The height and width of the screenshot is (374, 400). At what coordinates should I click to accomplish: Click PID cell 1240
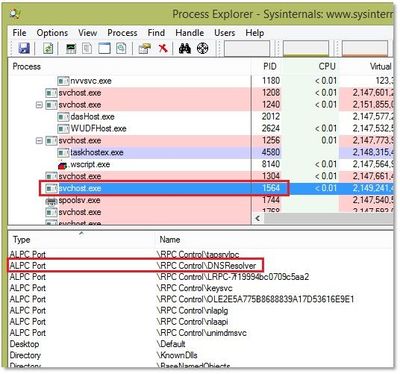pyautogui.click(x=271, y=105)
